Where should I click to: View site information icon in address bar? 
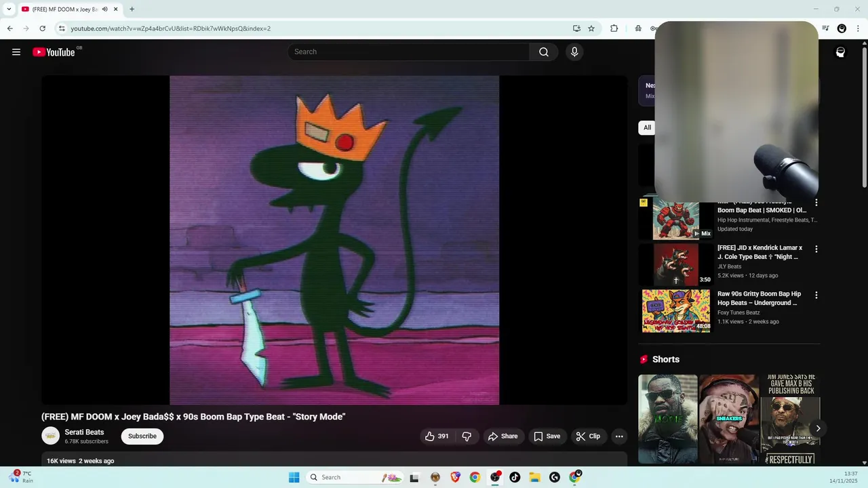(x=62, y=28)
